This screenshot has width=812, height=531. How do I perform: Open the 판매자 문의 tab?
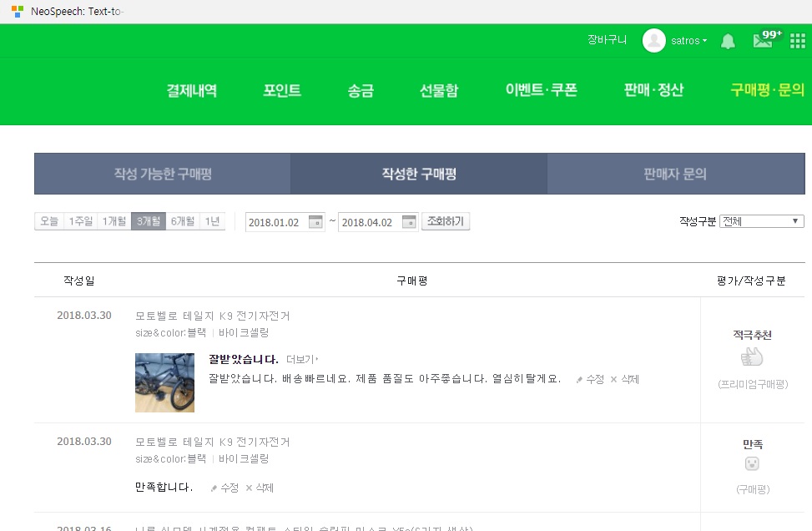pos(675,174)
